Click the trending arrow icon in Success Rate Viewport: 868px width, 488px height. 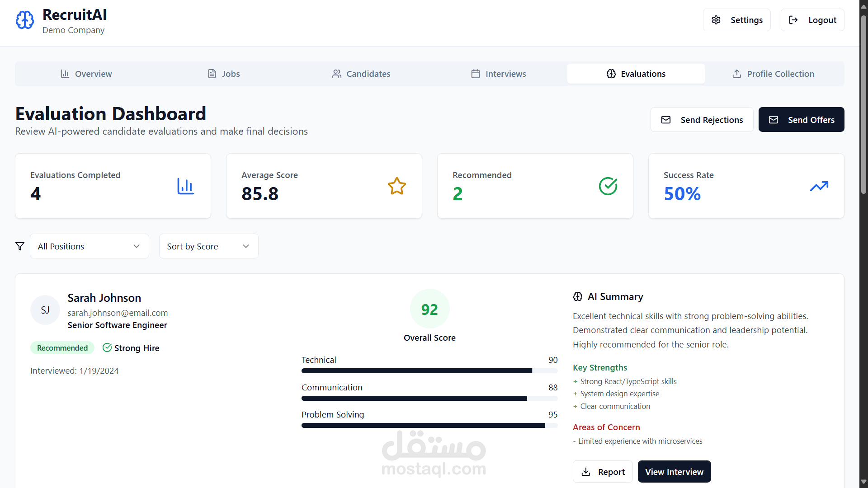pos(819,186)
